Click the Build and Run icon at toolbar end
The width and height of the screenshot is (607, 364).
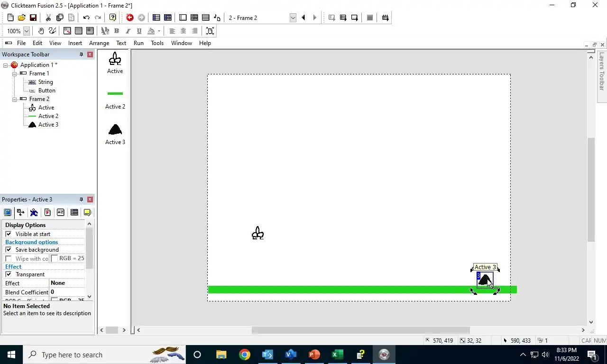pos(385,18)
